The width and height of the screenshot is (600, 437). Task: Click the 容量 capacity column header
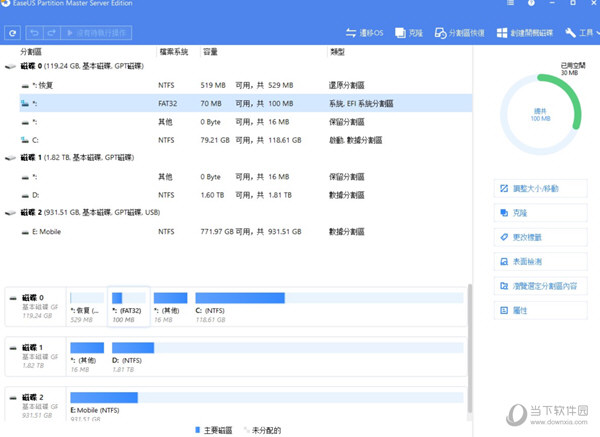[210, 52]
